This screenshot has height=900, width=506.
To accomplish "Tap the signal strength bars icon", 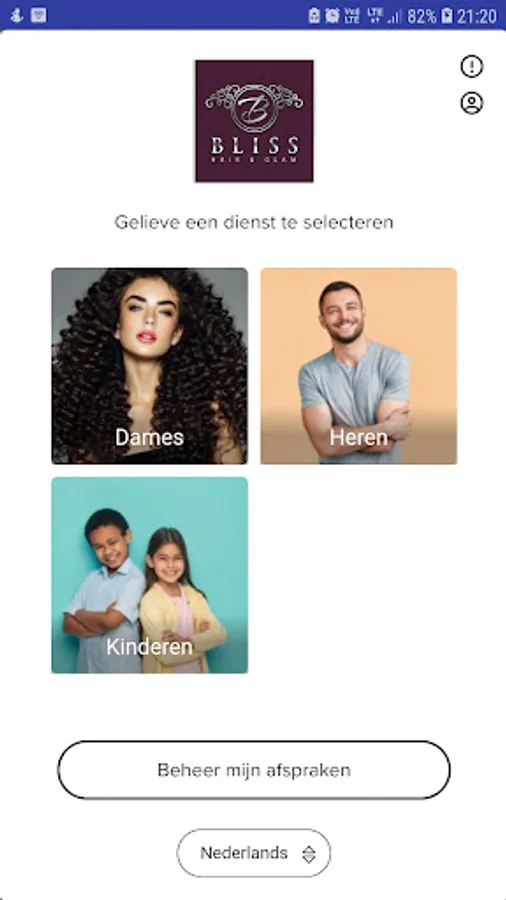I will [394, 17].
